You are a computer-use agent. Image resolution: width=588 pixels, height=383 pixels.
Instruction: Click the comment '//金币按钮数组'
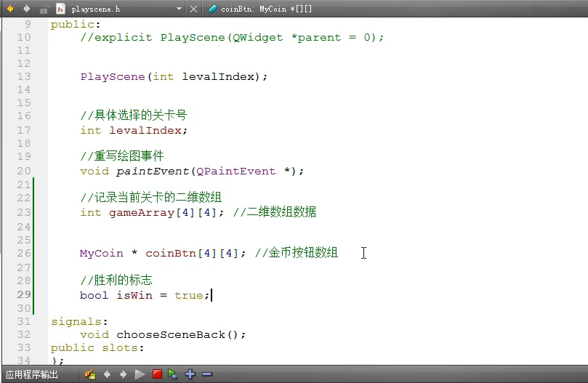(297, 252)
